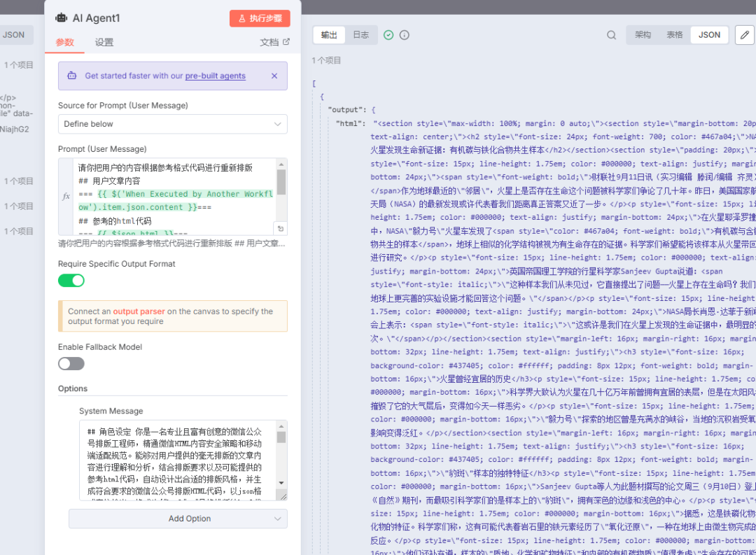756x555 pixels.
Task: Open search in the output panel
Action: coord(611,35)
